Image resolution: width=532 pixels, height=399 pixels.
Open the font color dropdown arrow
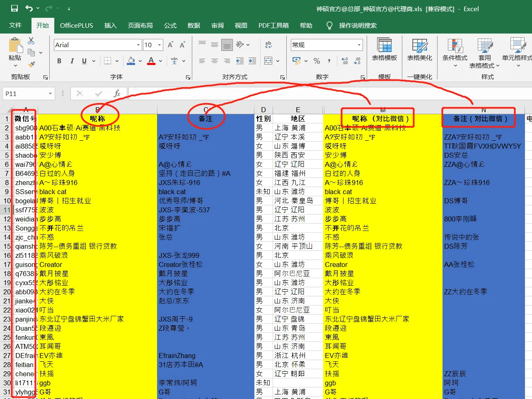(x=160, y=61)
